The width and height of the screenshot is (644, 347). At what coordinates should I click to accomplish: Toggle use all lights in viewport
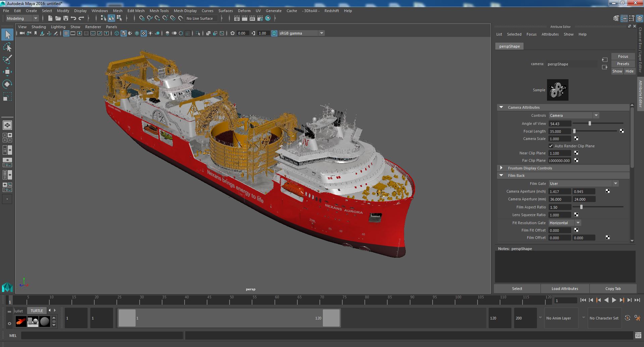[x=150, y=33]
